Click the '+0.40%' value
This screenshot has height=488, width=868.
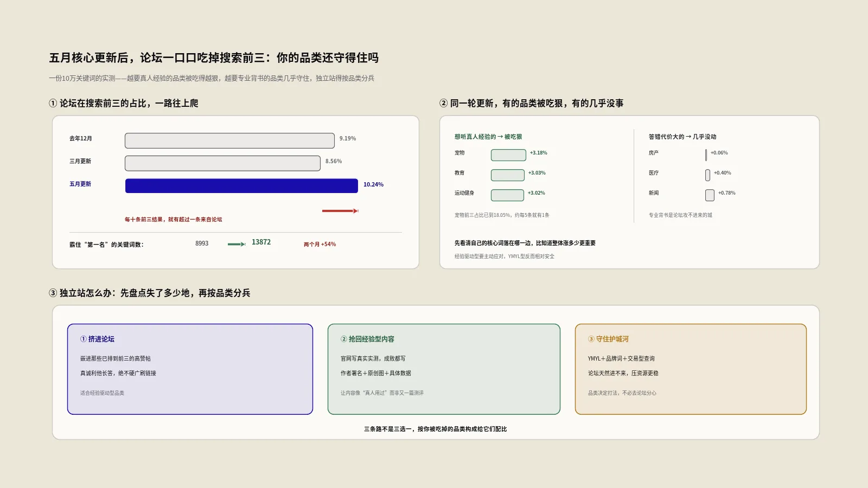pos(723,173)
